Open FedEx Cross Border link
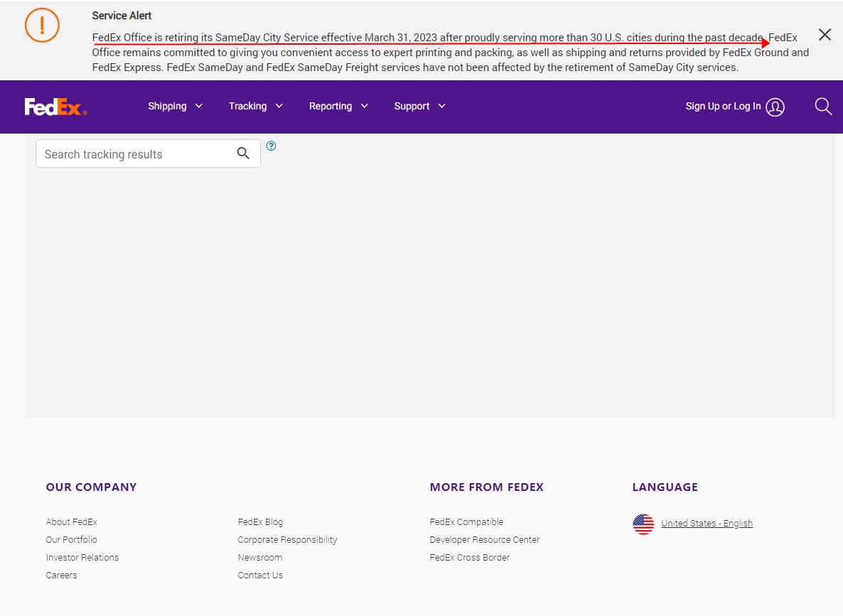Image resolution: width=843 pixels, height=616 pixels. point(470,558)
